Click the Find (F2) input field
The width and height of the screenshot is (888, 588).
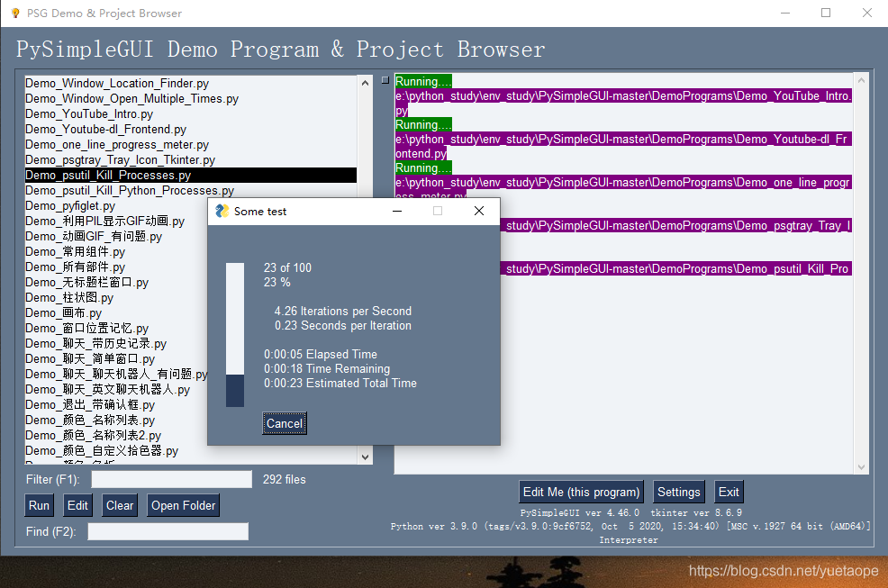(168, 531)
